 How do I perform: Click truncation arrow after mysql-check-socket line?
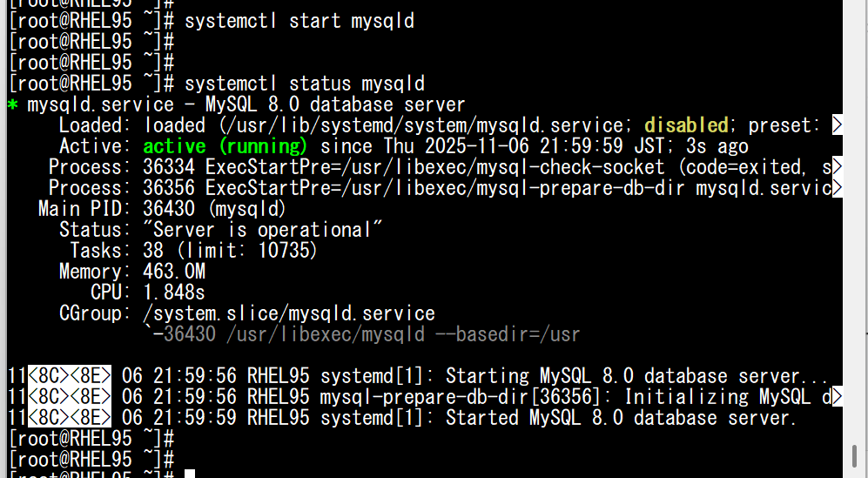coord(838,167)
